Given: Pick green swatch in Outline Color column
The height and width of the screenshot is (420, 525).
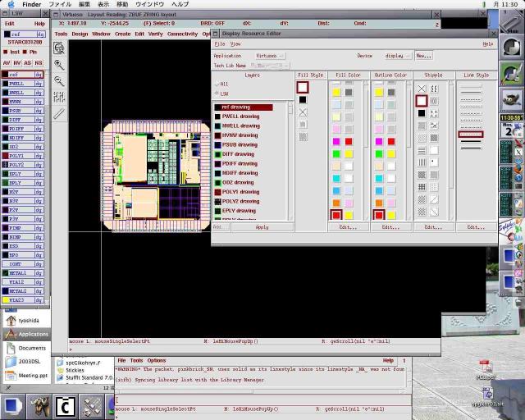Looking at the screenshot, I should 379,153.
